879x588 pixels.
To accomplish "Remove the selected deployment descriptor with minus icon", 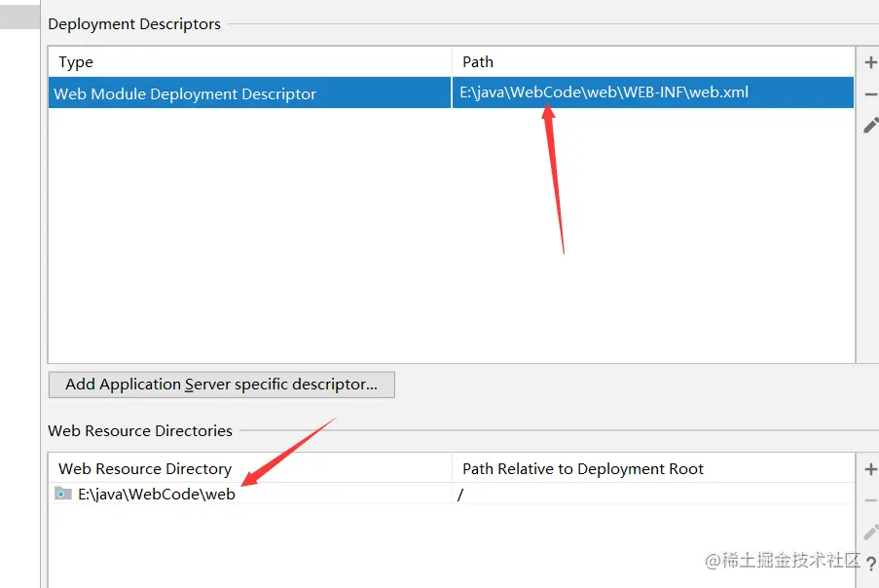I will pyautogui.click(x=870, y=94).
